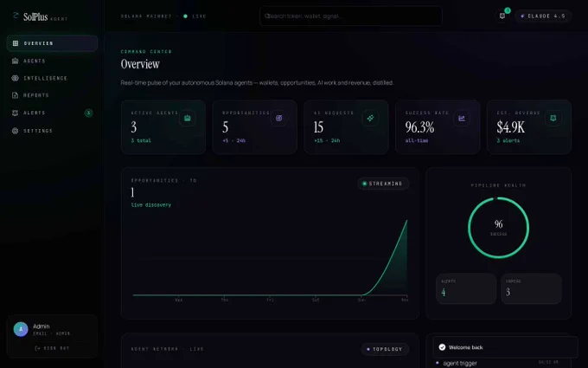The image size is (588, 368).
Task: Open the Alerts sidebar item
Action: [52, 113]
